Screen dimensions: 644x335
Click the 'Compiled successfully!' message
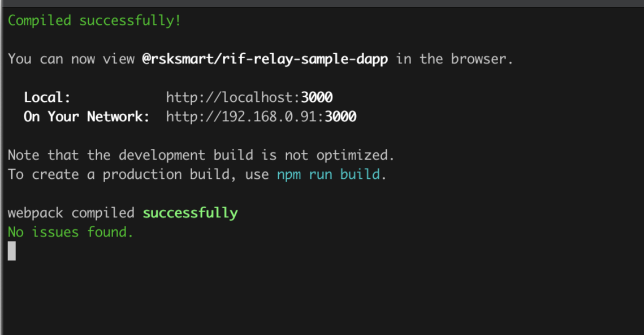tap(94, 21)
